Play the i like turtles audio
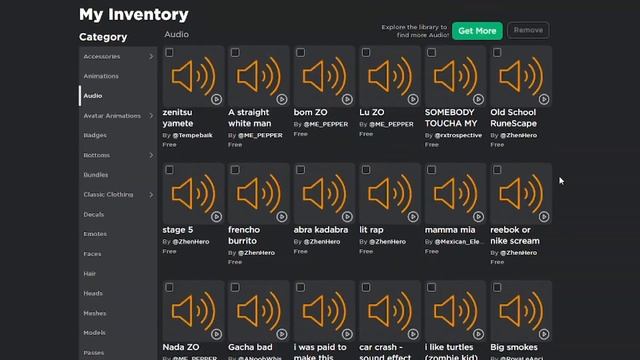 click(478, 334)
